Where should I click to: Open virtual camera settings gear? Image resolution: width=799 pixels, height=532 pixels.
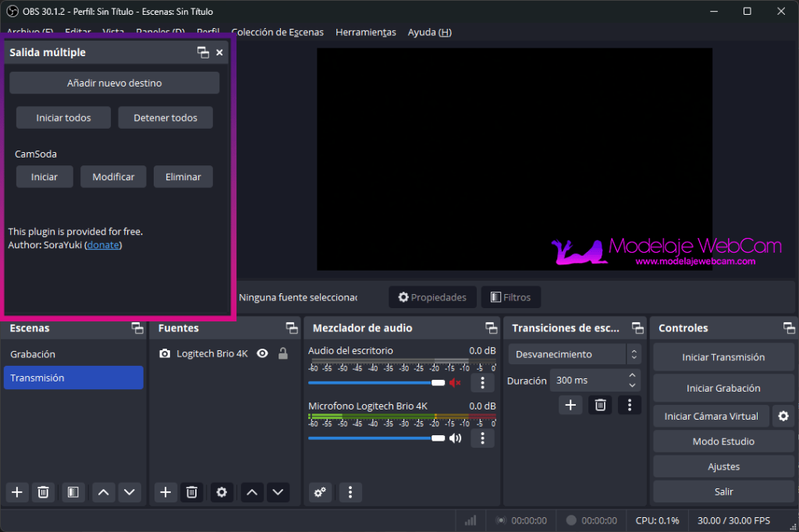pos(783,417)
